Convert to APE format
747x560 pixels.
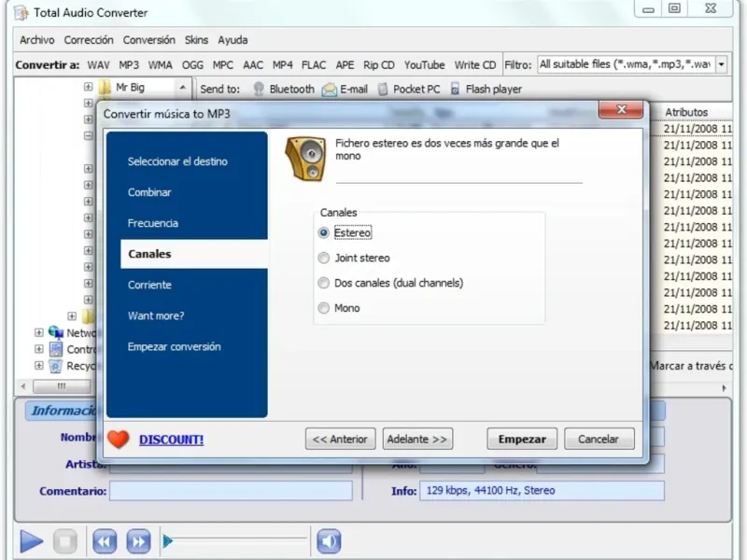pos(345,65)
